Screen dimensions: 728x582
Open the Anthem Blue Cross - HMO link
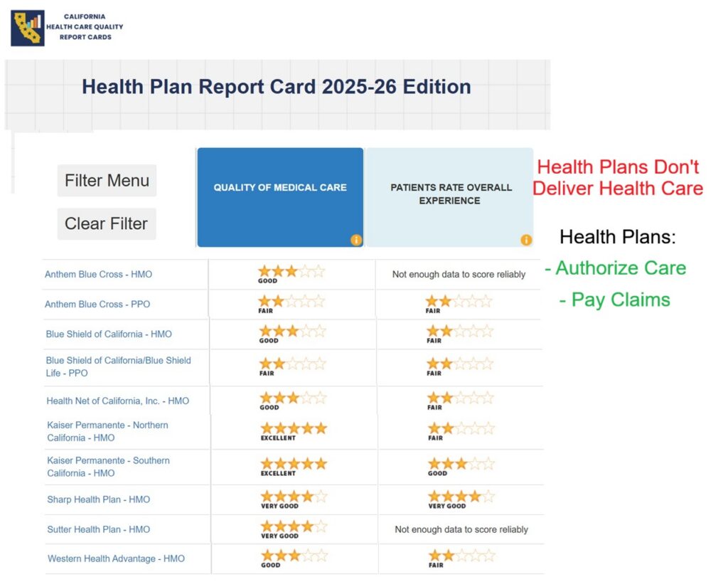coord(98,274)
